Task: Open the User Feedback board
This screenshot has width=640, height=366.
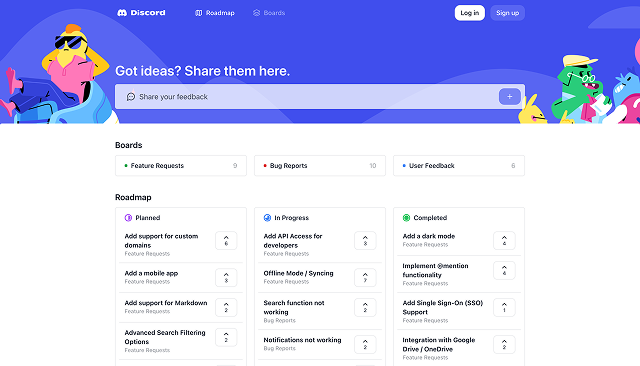Action: click(459, 166)
